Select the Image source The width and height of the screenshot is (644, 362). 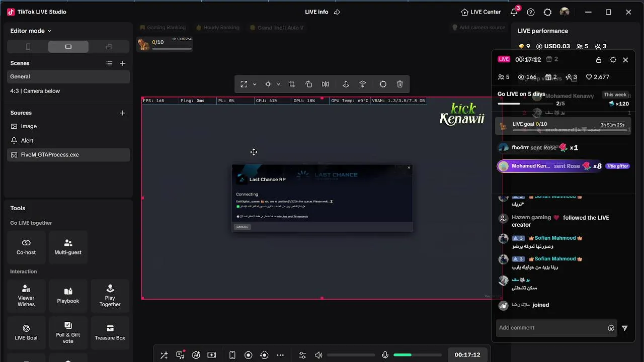point(68,126)
